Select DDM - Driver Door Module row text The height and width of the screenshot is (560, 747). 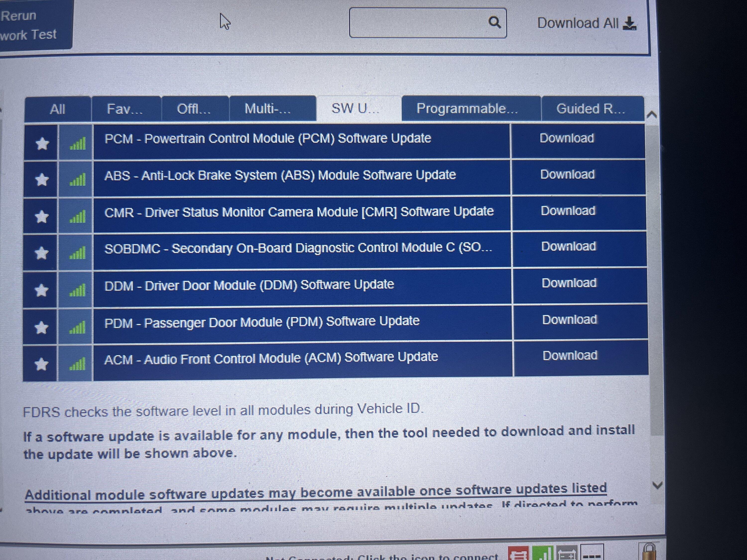pos(249,285)
